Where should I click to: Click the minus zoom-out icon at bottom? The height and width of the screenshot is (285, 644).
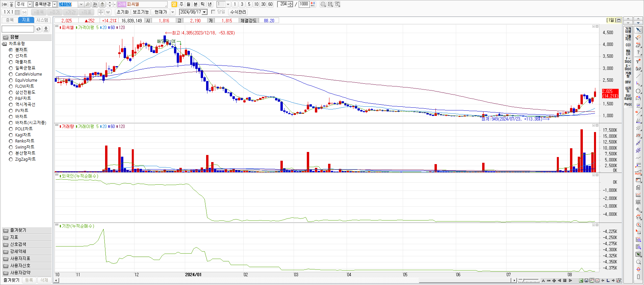click(x=549, y=281)
